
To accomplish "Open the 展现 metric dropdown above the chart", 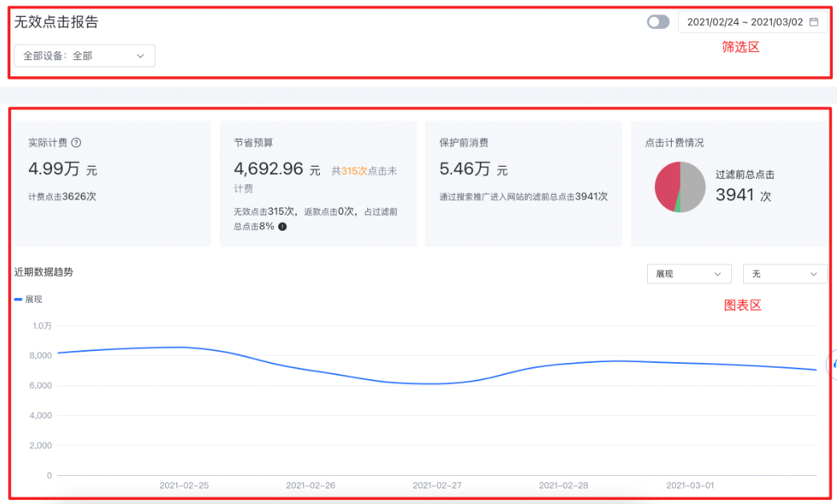I will tap(689, 273).
